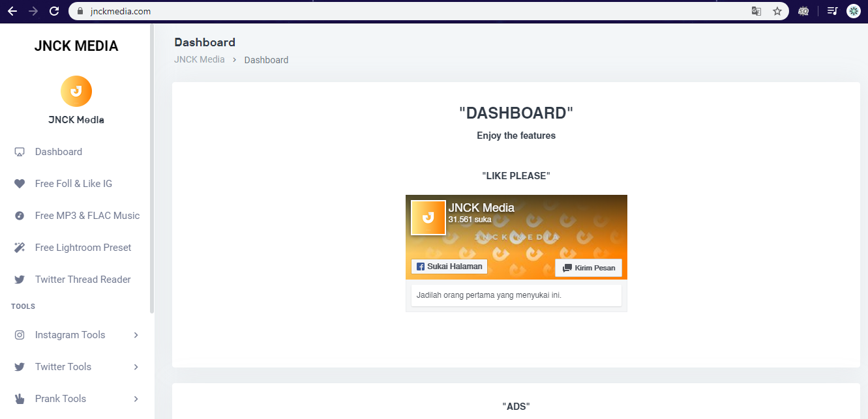Bookmark this page with the star icon
868x419 pixels.
777,11
